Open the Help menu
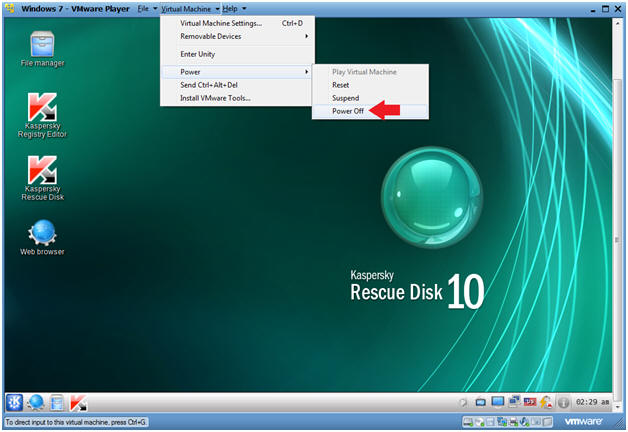 230,8
